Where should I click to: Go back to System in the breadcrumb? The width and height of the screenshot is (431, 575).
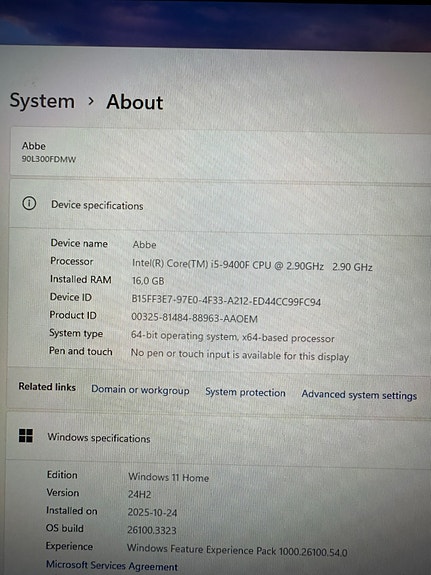pyautogui.click(x=42, y=101)
